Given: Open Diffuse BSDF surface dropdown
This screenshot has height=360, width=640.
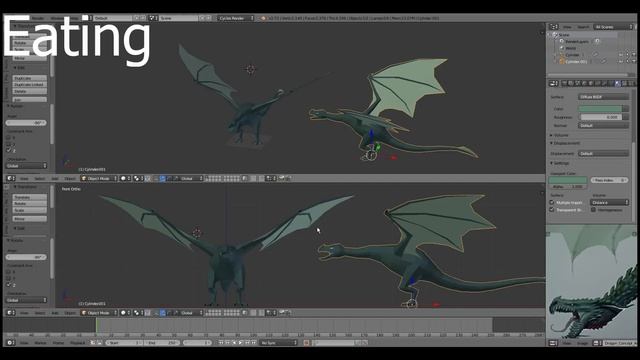Looking at the screenshot, I should coord(603,97).
